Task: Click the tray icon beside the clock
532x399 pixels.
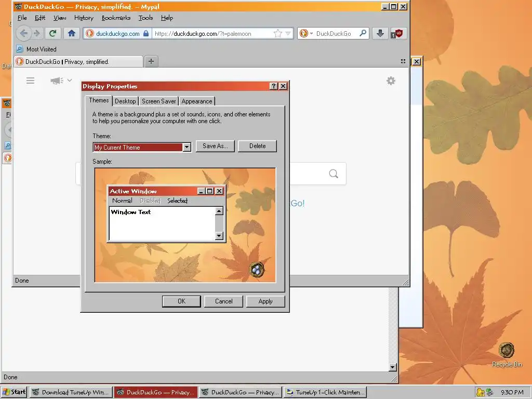Action: point(489,392)
